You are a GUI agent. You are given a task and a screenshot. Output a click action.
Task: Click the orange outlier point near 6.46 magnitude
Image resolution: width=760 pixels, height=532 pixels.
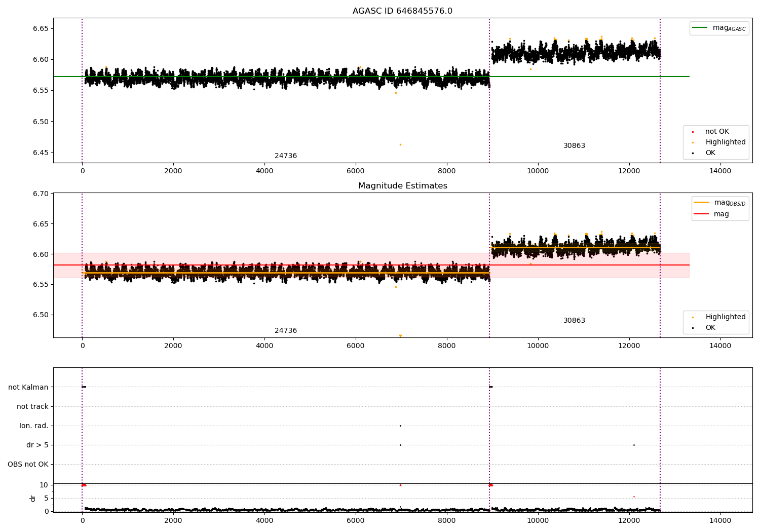point(400,144)
